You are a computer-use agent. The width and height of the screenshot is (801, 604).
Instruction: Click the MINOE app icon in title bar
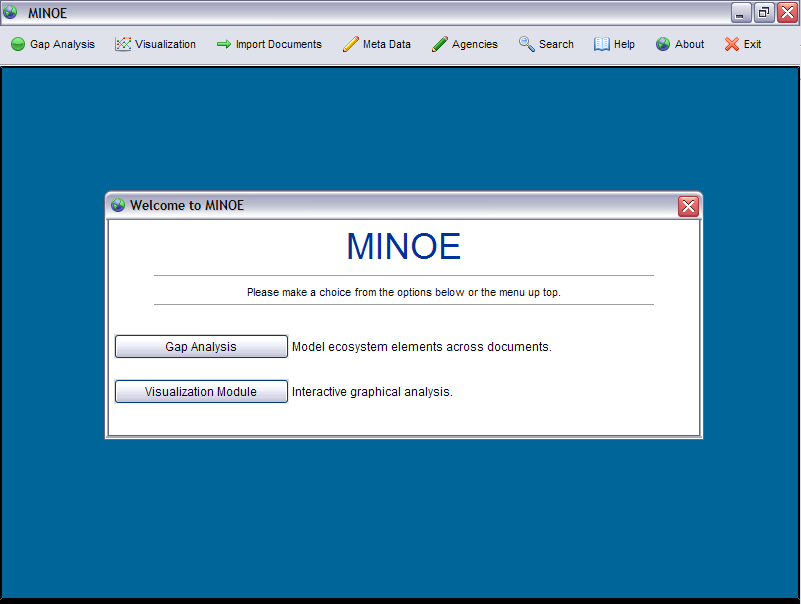tap(11, 13)
